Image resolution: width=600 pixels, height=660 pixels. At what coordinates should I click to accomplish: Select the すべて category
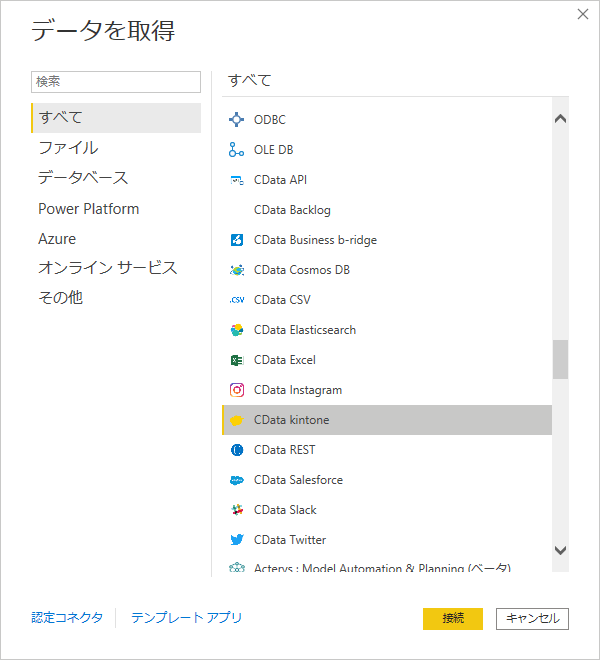point(116,118)
